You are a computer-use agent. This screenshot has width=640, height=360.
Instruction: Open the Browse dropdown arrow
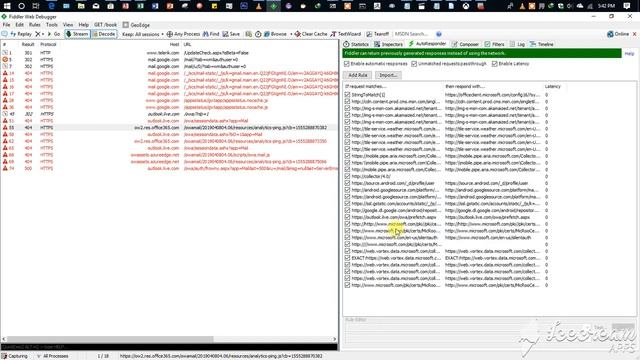(291, 34)
